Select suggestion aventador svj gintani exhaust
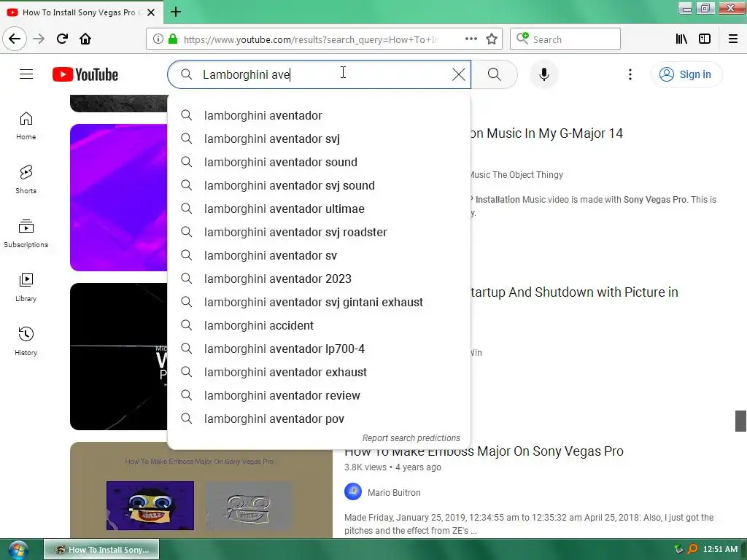 tap(319, 302)
